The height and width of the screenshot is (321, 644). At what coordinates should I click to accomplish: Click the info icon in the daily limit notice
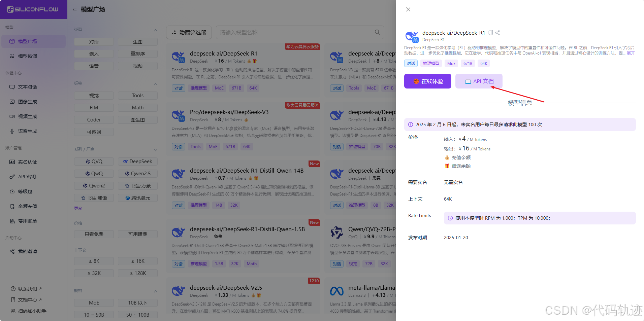(x=411, y=124)
